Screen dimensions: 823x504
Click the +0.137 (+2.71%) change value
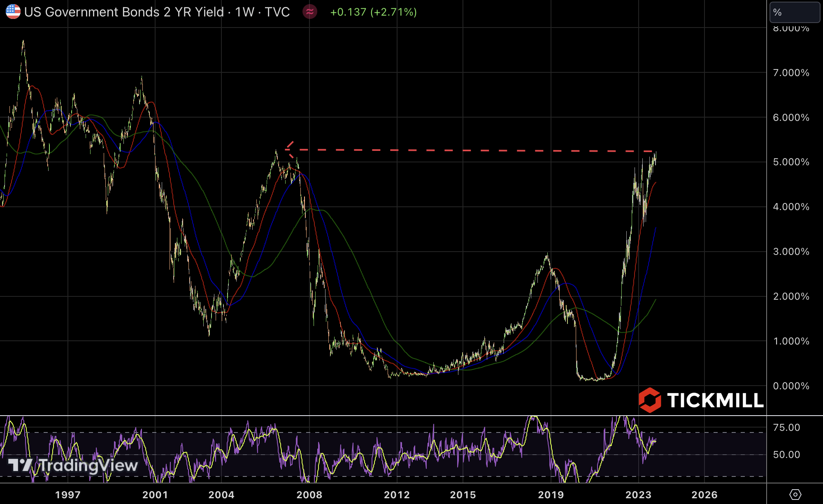click(373, 12)
